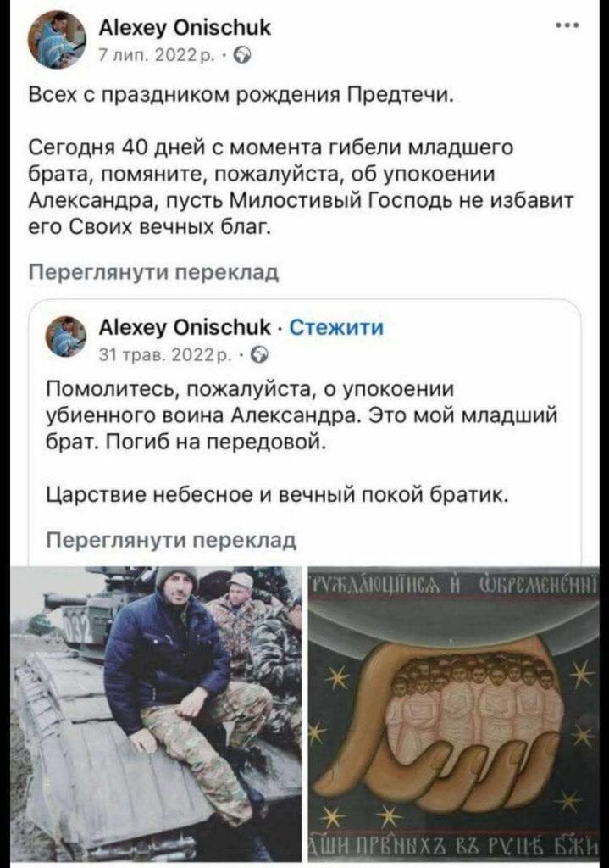Open Alexey Onischuk profile name at top
This screenshot has height=868, width=609.
pos(185,27)
